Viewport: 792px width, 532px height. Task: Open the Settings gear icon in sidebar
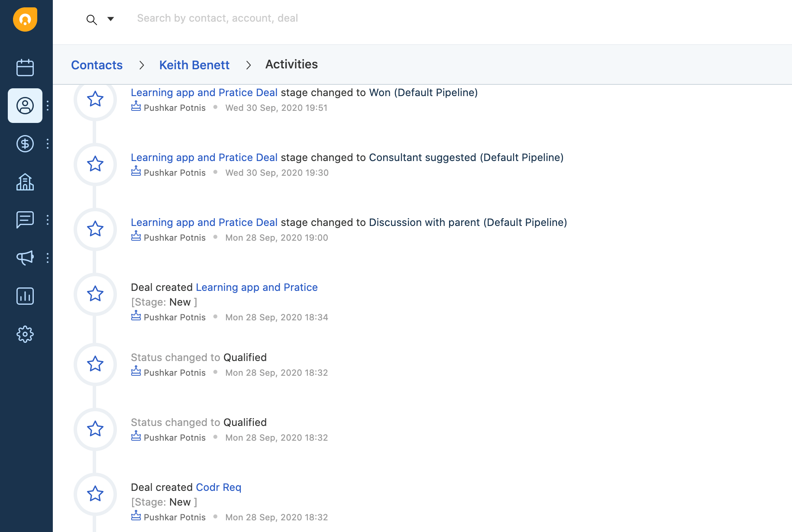(25, 334)
